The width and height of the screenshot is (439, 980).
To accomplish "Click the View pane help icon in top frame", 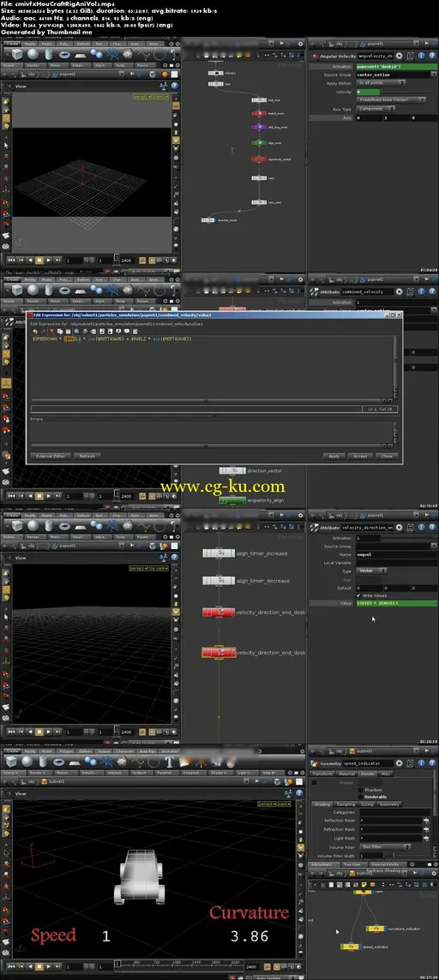I will pos(174,86).
